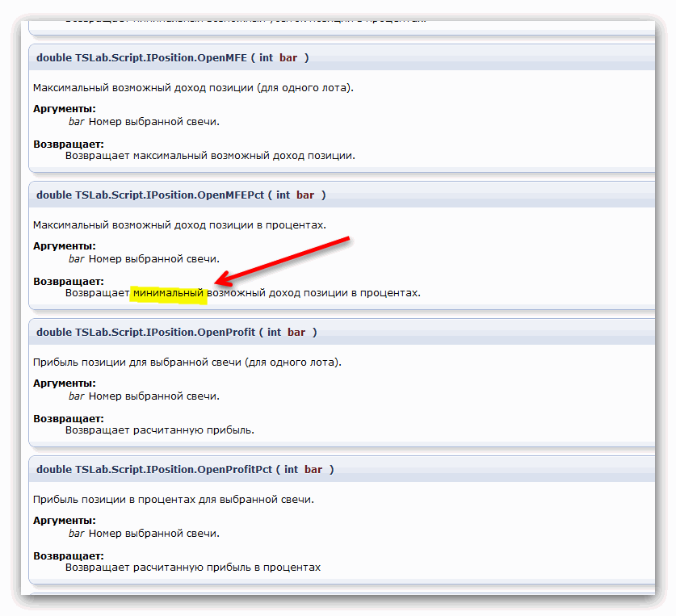Click 'bar Номер выбранной свечи.' under OpenProfitPct
Viewport: 676px width, 616px height.
click(144, 533)
